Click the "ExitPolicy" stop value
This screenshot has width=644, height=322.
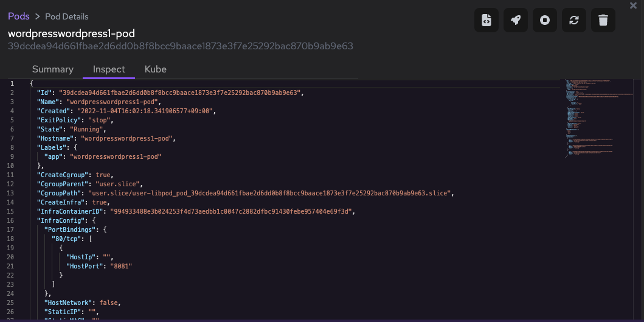(99, 120)
